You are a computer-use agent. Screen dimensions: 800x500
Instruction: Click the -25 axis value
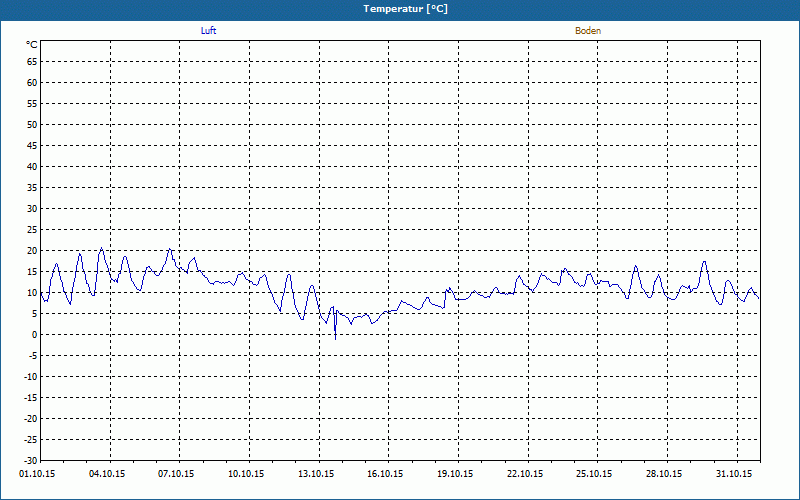pos(31,440)
